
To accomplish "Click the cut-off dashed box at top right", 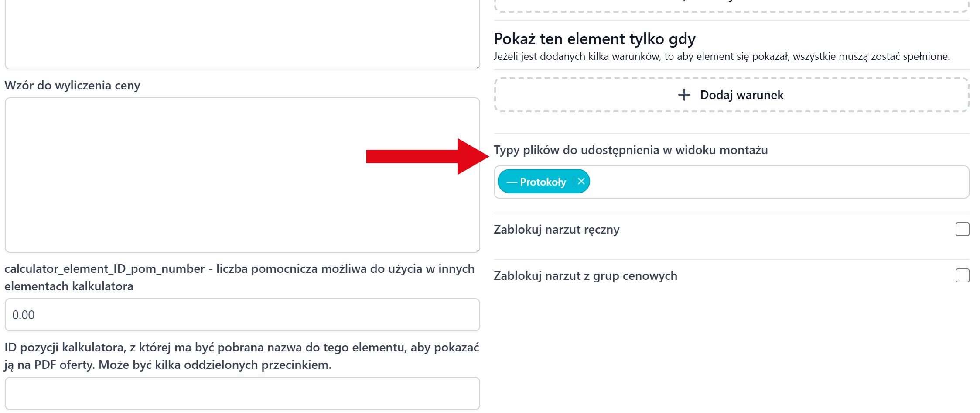I will (731, 5).
